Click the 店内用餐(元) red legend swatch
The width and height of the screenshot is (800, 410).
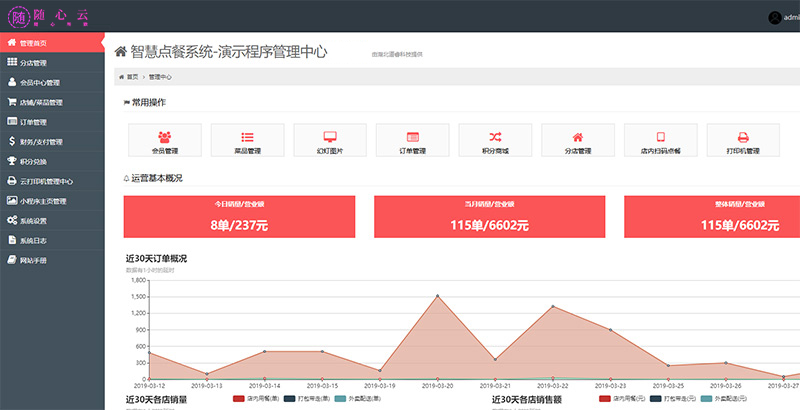coord(604,398)
